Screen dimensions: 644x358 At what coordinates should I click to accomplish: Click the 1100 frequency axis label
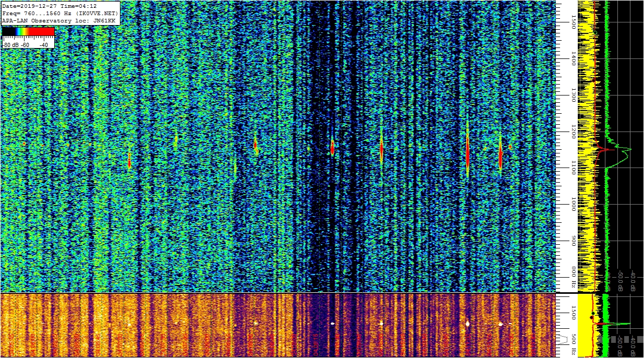pyautogui.click(x=573, y=168)
